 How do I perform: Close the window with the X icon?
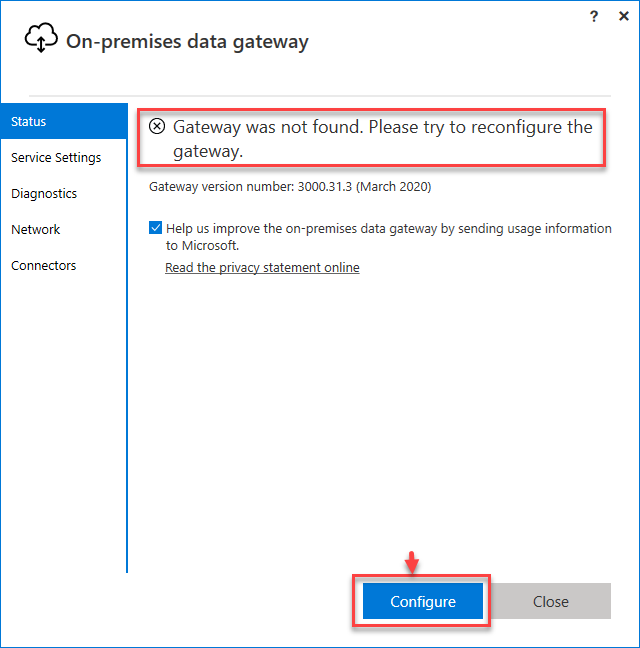coord(623,16)
